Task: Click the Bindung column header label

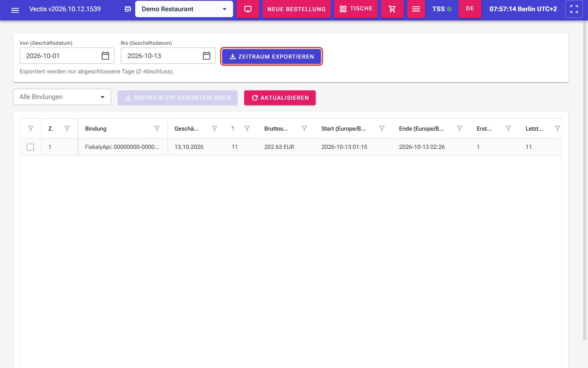Action: click(96, 129)
